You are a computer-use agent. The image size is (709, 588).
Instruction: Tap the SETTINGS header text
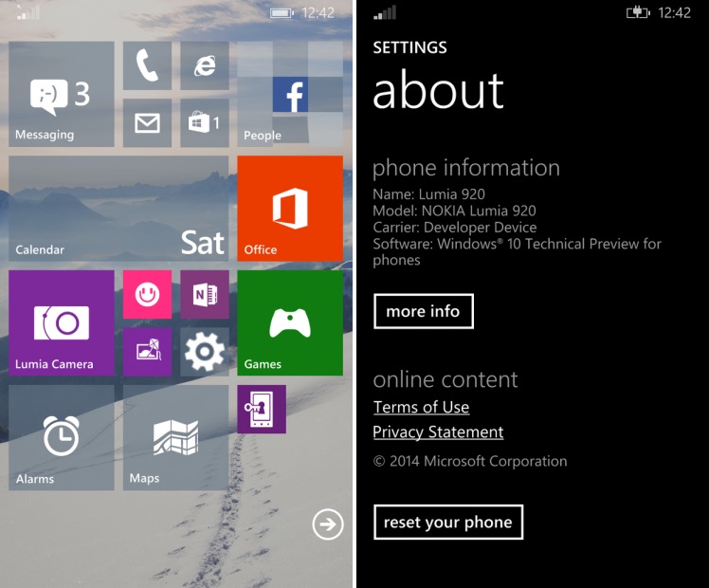coord(409,47)
